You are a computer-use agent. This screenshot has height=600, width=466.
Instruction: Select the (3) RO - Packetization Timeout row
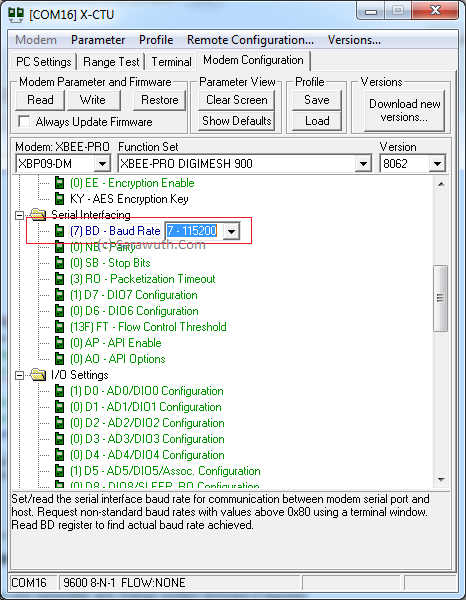[143, 279]
